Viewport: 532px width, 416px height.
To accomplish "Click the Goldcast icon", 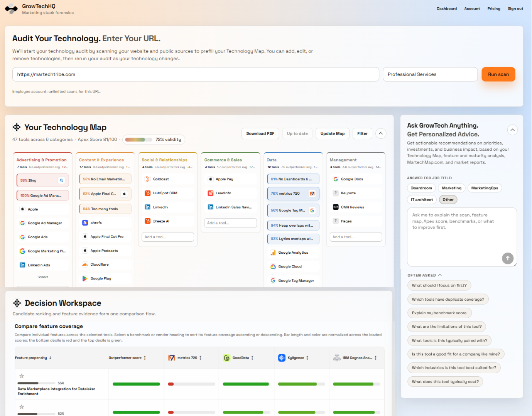I will coord(147,179).
